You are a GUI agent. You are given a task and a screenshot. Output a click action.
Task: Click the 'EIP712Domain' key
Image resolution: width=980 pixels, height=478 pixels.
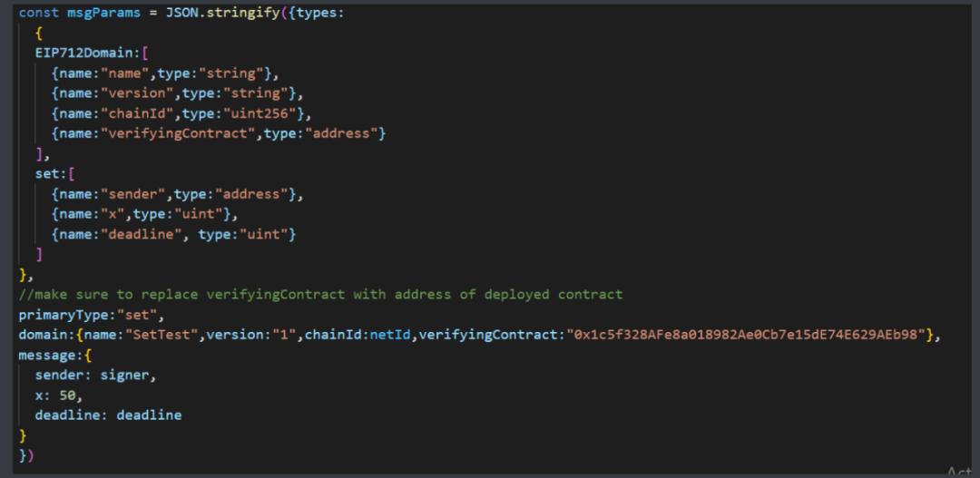coord(84,54)
